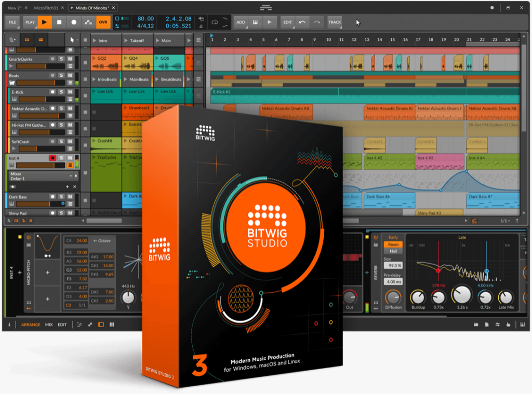Arm global record in transport
The width and height of the screenshot is (532, 394).
74,22
